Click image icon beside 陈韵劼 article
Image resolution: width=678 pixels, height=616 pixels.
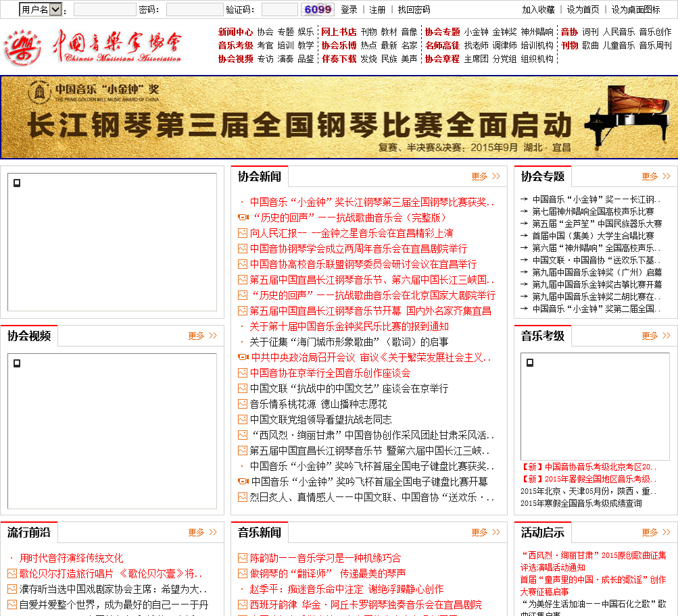coord(243,558)
